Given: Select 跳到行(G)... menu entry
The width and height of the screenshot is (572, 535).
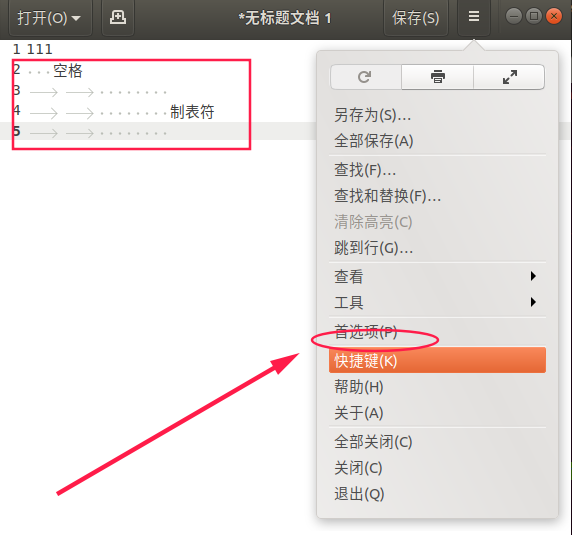Looking at the screenshot, I should (x=437, y=248).
